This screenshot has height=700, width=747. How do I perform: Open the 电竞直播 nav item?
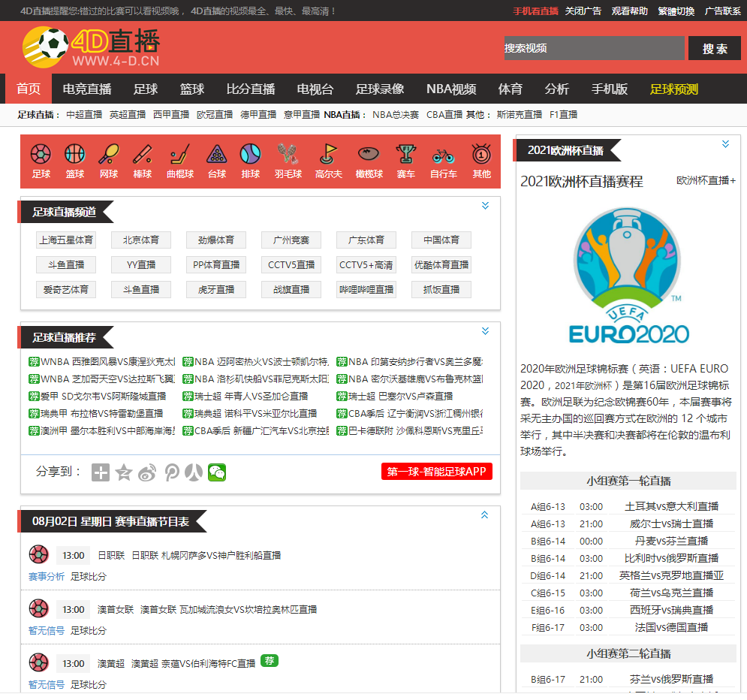point(86,89)
